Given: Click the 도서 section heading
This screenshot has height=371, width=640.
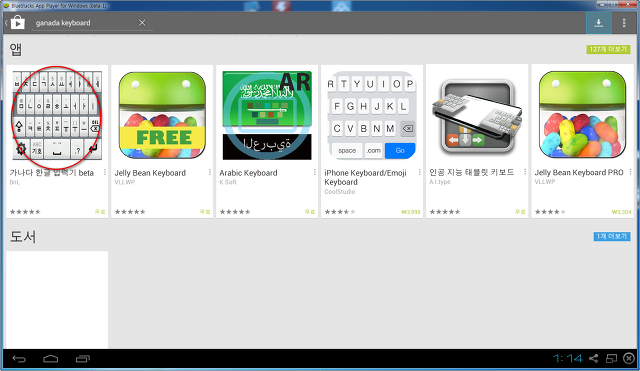Looking at the screenshot, I should pyautogui.click(x=23, y=236).
